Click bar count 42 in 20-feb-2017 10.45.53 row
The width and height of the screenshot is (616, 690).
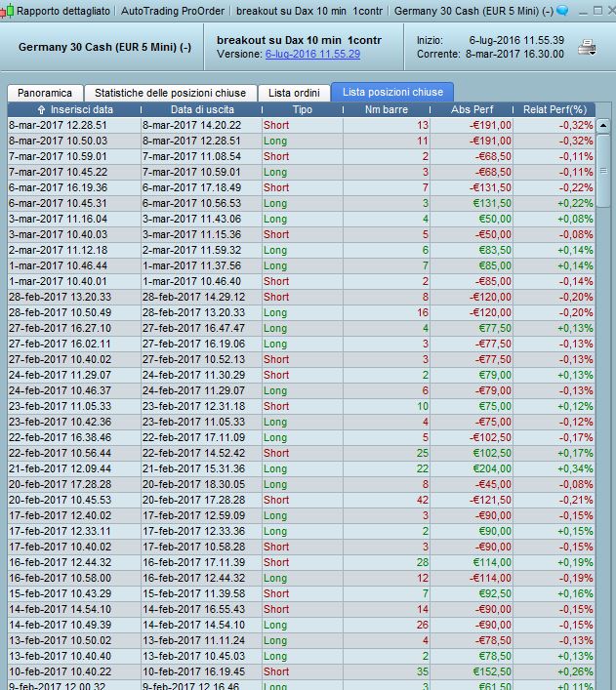pyautogui.click(x=423, y=501)
